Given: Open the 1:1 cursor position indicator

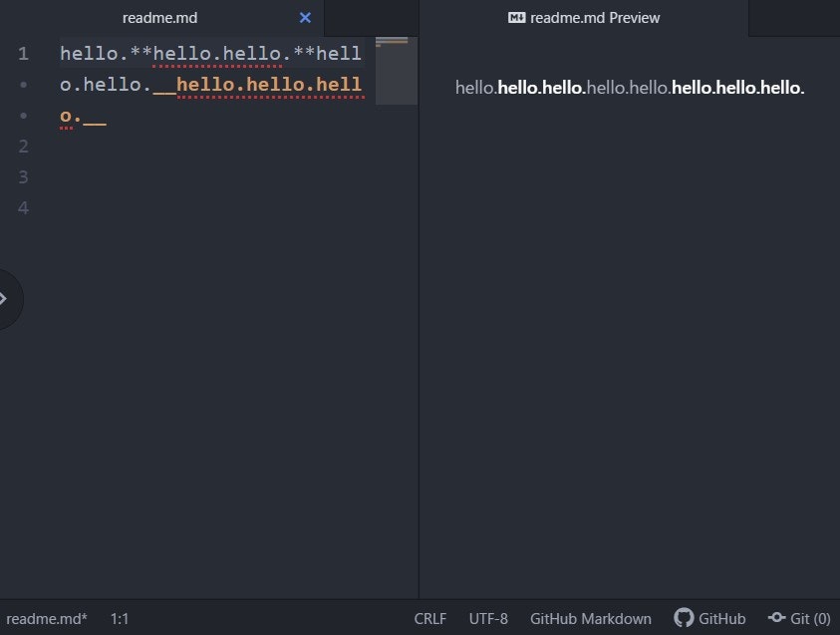Looking at the screenshot, I should tap(120, 619).
